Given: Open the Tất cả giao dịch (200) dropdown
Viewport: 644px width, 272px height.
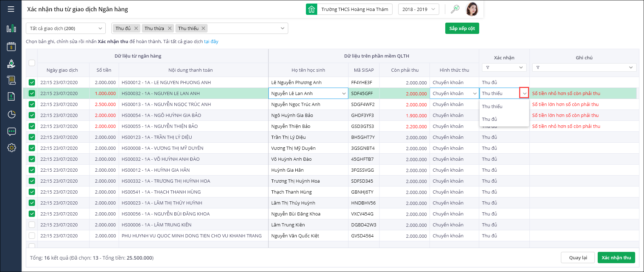Looking at the screenshot, I should tap(65, 28).
